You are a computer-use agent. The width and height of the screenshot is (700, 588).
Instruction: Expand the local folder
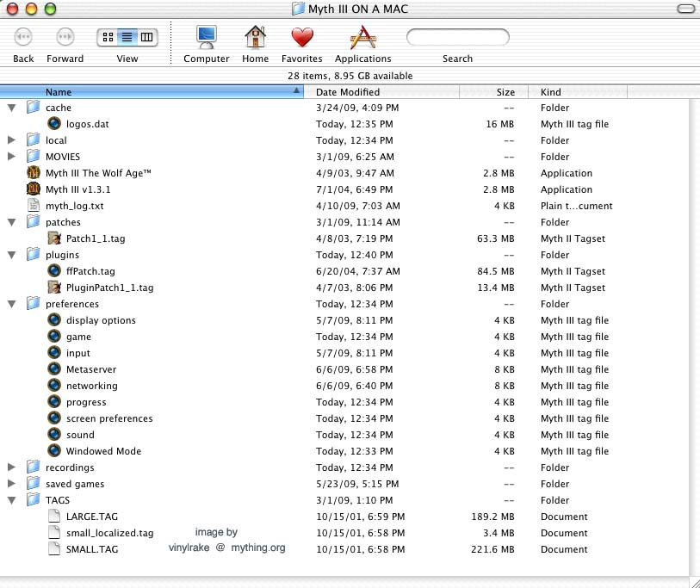point(11,140)
